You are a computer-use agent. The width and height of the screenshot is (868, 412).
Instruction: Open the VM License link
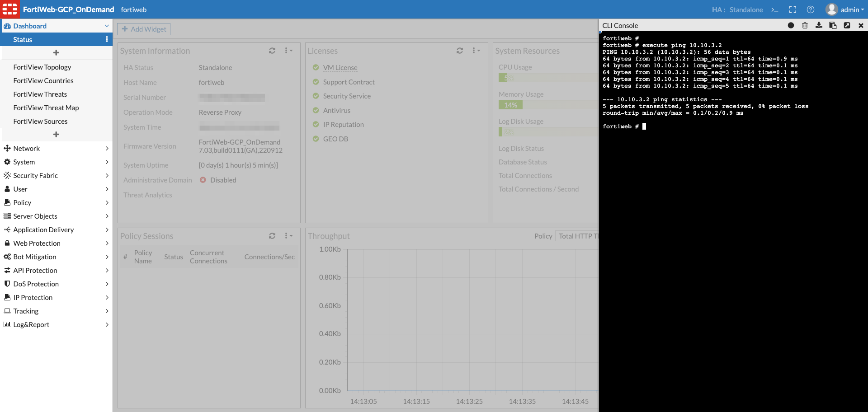pyautogui.click(x=340, y=67)
